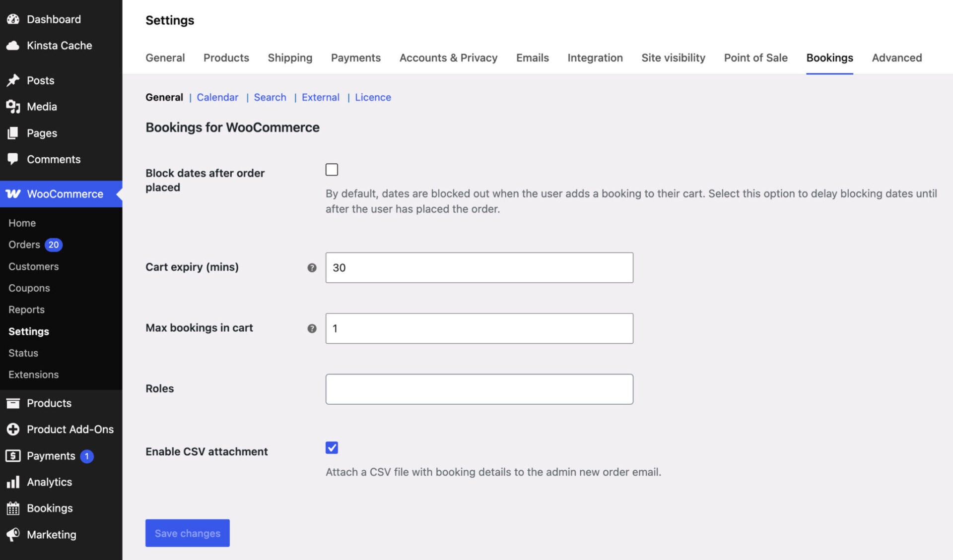Switch to the Integration tab

595,58
